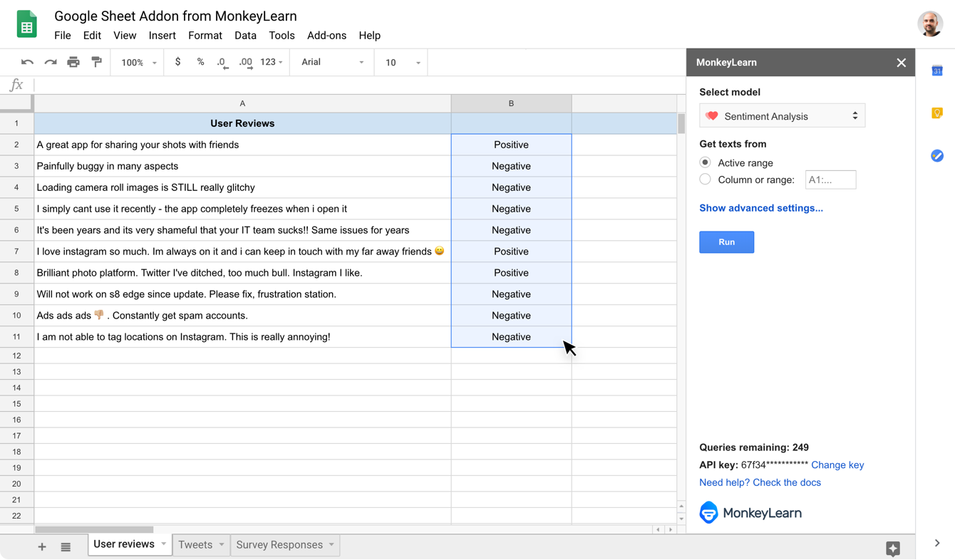Format as currency with dollar icon
The image size is (955, 560).
[x=177, y=62]
